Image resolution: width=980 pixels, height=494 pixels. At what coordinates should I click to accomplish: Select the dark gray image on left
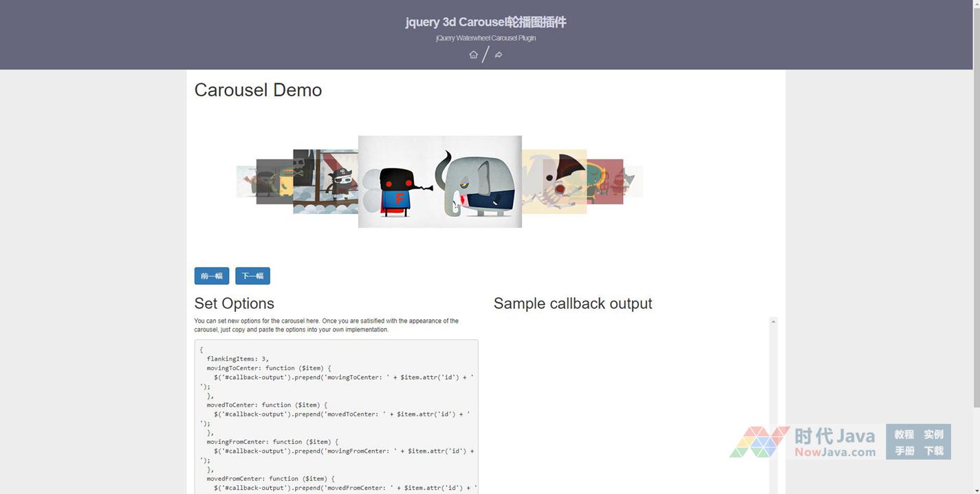click(x=274, y=182)
